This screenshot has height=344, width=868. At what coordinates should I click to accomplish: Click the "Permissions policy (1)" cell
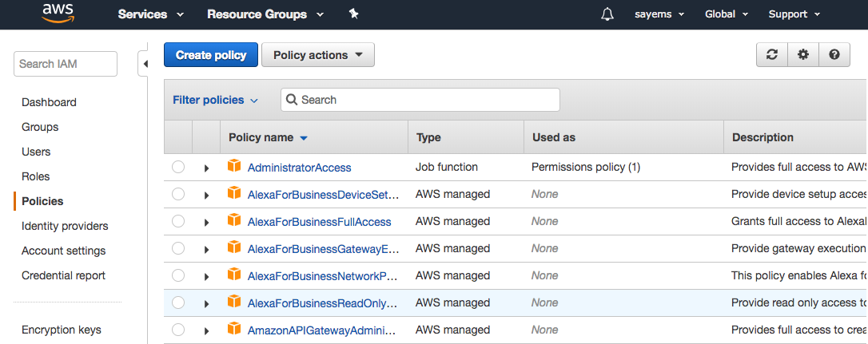click(x=586, y=167)
